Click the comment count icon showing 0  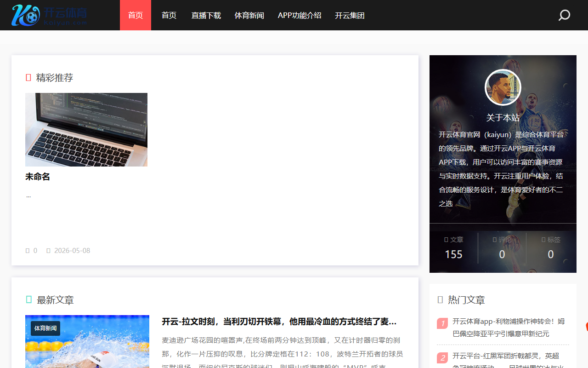[28, 251]
